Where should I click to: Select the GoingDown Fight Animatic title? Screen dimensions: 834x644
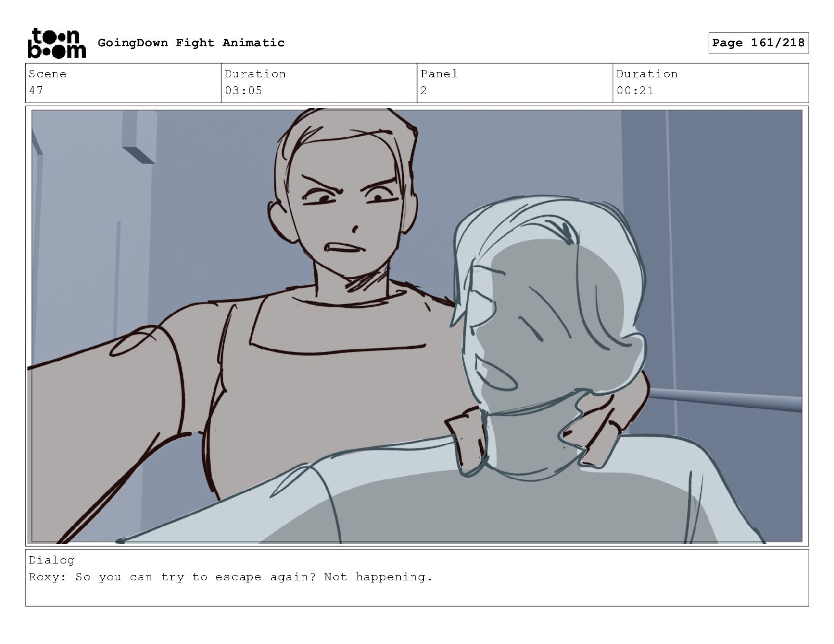tap(191, 43)
